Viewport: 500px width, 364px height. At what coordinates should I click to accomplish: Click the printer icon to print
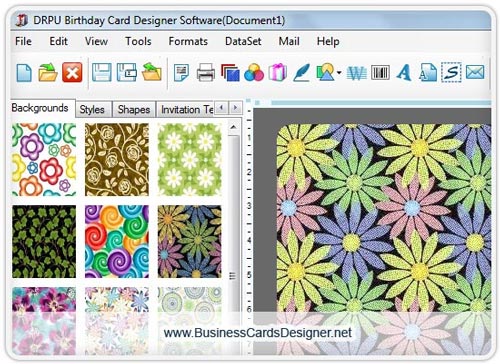(x=206, y=72)
